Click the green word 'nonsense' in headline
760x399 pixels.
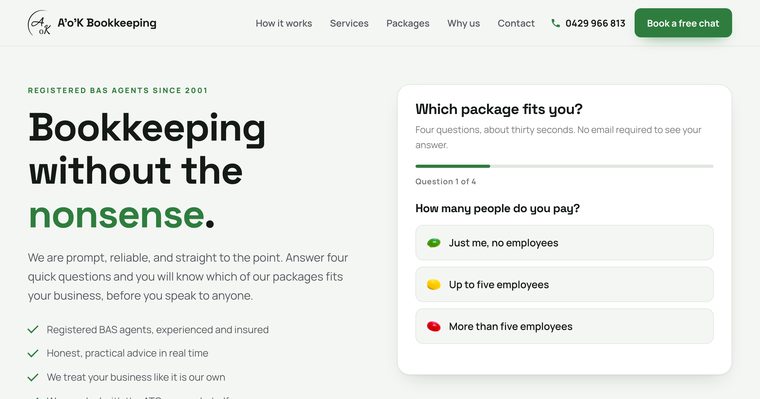click(x=116, y=215)
